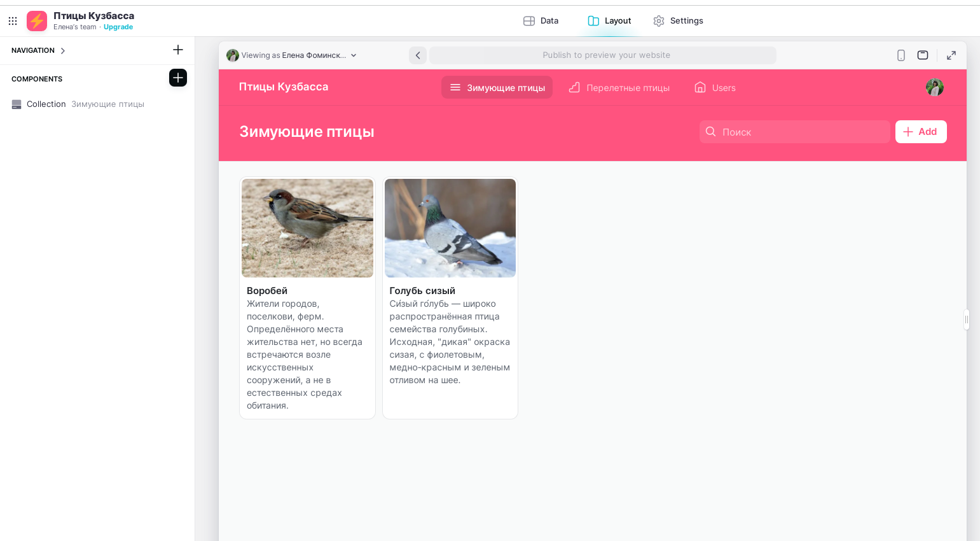Open the Голубь сизый card image
Viewport: 980px width, 541px height.
(450, 228)
